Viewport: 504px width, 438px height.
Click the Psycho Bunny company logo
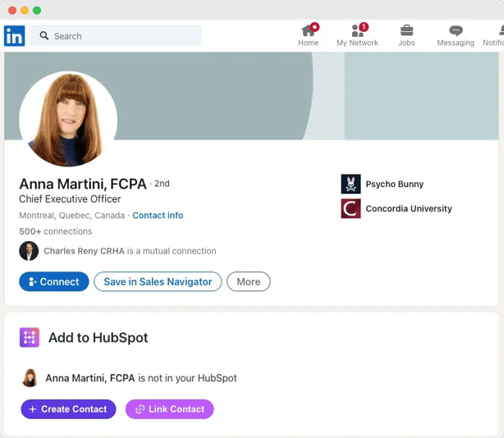[351, 185]
